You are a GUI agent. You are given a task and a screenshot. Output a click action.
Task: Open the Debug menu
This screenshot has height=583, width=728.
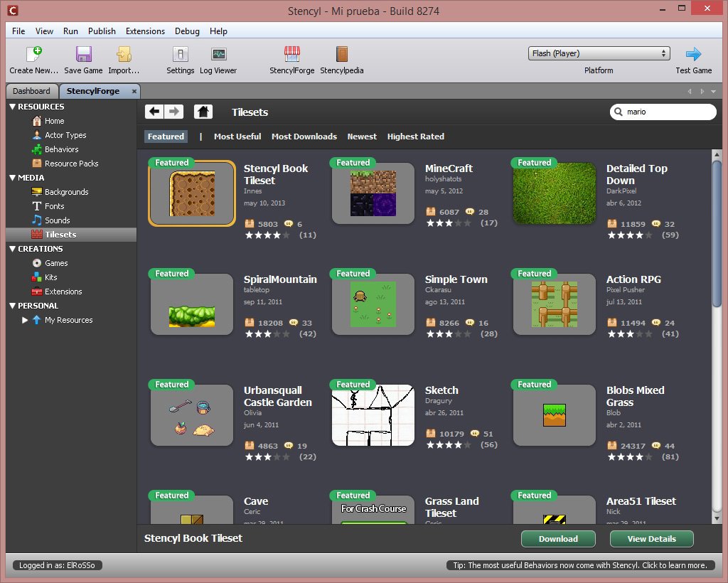click(x=187, y=31)
